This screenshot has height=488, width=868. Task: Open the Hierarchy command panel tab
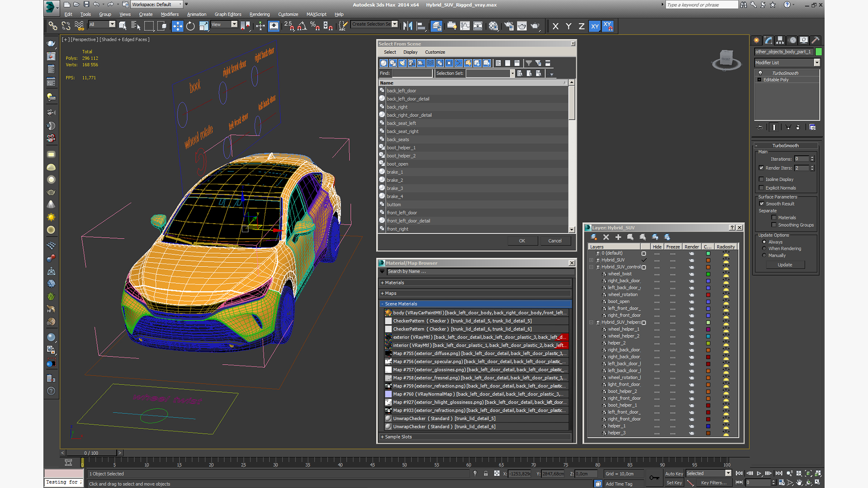[x=780, y=40]
